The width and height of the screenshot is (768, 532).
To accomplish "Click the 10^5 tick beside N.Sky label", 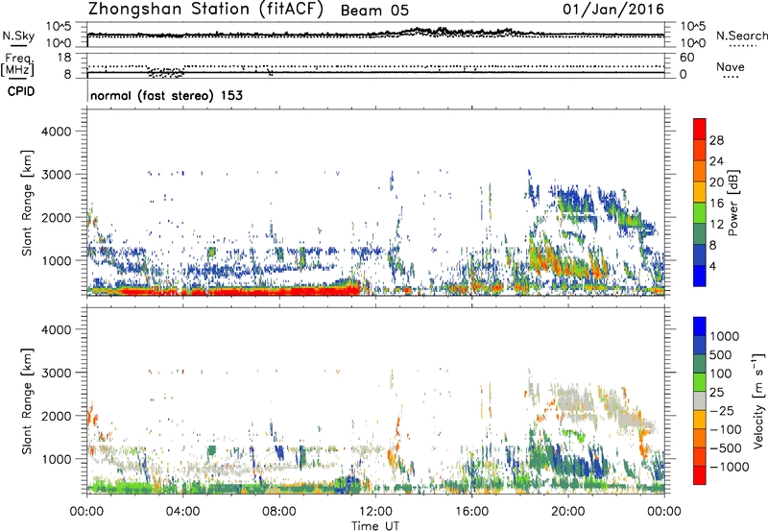I will pos(59,27).
